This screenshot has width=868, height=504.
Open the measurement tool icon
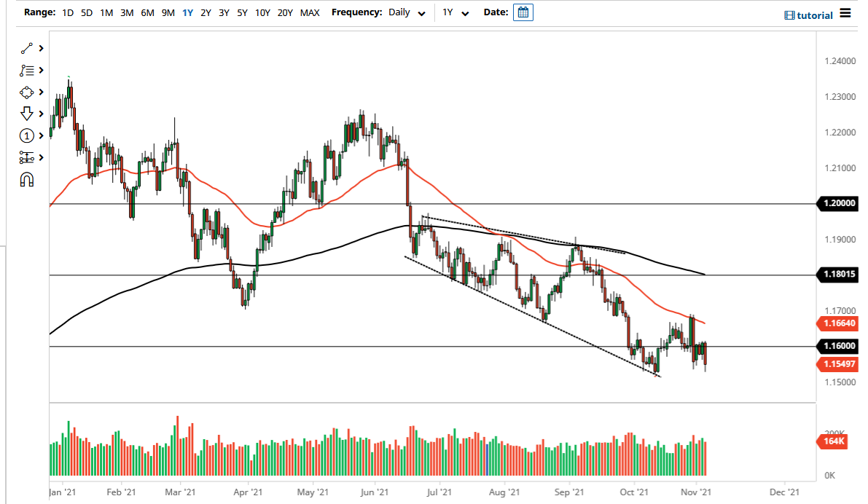click(27, 157)
